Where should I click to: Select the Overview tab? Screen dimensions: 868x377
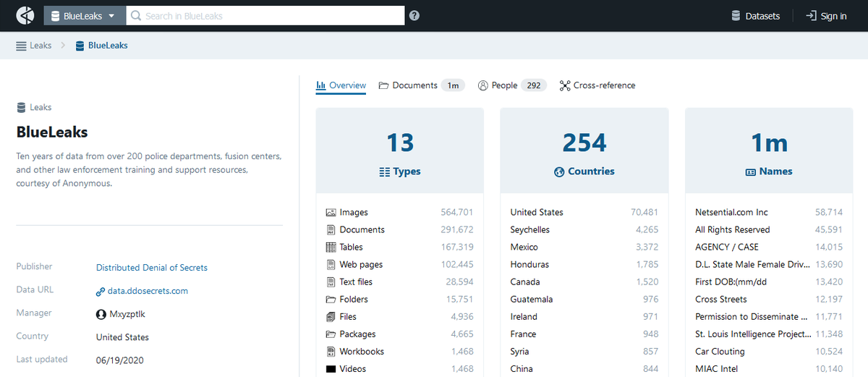click(x=341, y=85)
